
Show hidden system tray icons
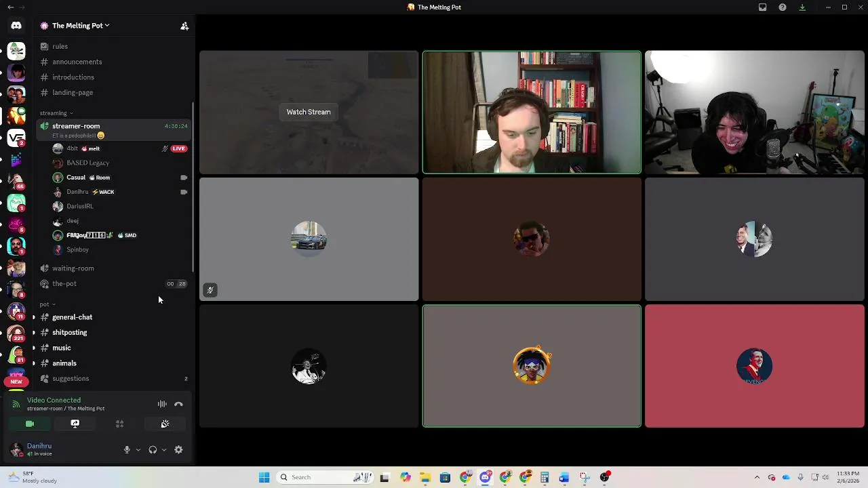pyautogui.click(x=757, y=477)
